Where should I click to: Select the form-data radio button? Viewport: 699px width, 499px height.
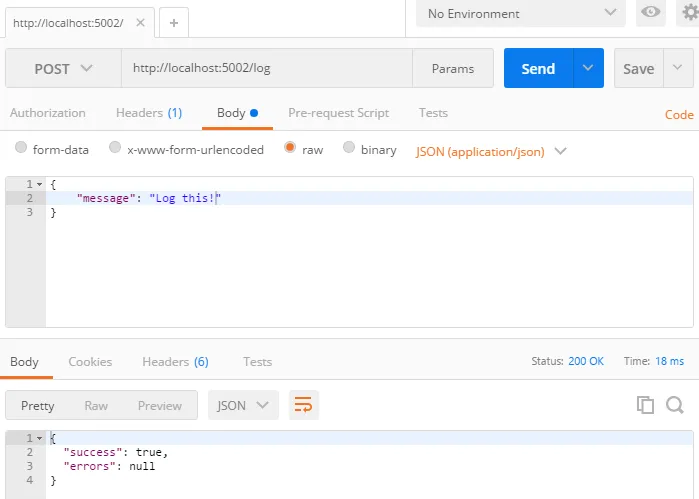tap(21, 148)
